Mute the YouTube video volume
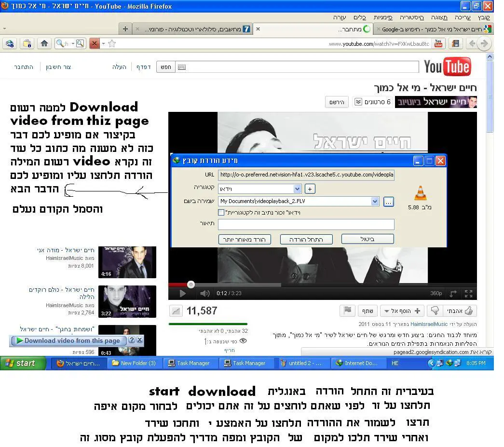This screenshot has height=447, width=504. click(205, 293)
